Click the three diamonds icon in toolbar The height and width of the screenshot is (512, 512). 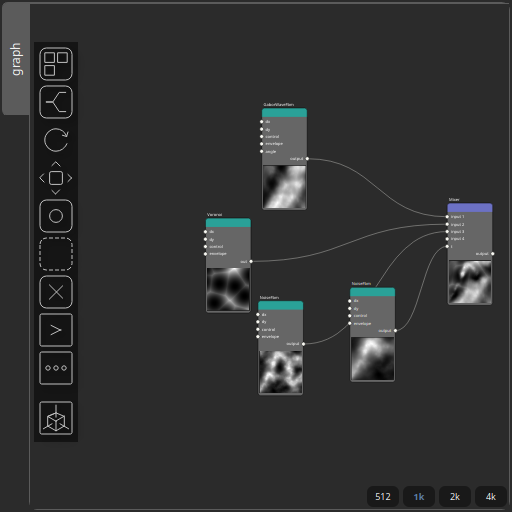tap(56, 368)
